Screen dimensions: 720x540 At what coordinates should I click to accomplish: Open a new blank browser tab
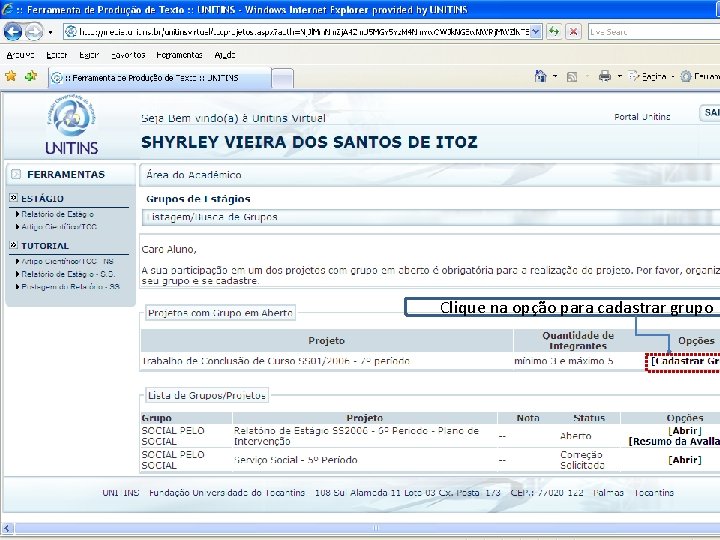click(282, 78)
